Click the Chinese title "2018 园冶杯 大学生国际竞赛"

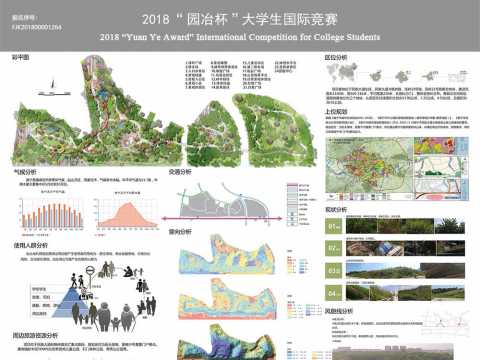pos(240,19)
